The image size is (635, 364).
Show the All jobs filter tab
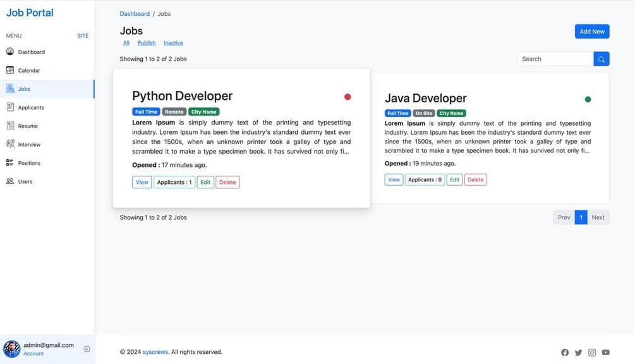pos(126,43)
